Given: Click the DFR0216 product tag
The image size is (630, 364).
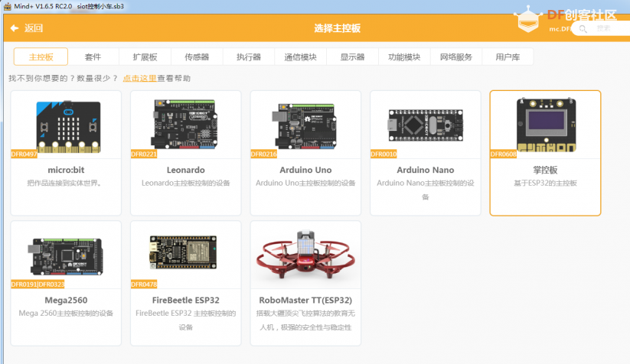Looking at the screenshot, I should coord(263,154).
